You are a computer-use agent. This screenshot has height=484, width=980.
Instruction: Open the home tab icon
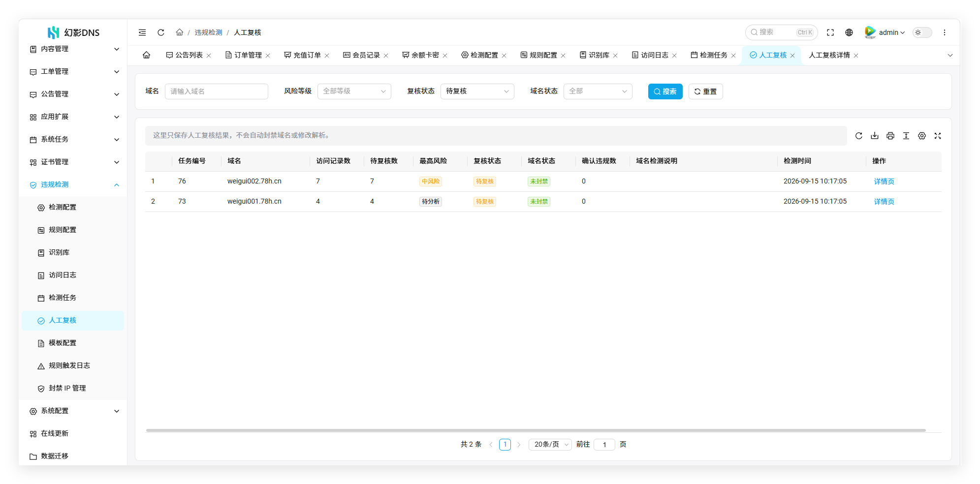(x=146, y=55)
